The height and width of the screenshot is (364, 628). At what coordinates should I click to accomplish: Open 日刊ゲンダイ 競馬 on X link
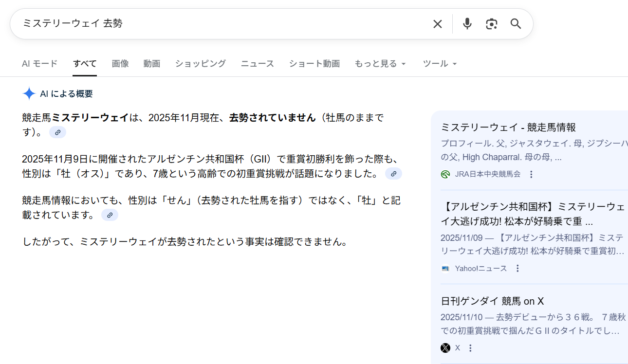(492, 301)
